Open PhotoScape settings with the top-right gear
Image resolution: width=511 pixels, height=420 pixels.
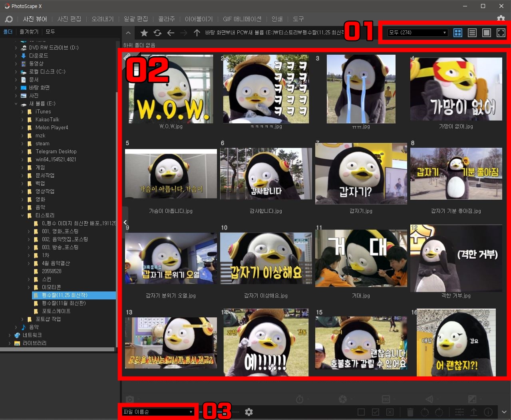pos(501,18)
